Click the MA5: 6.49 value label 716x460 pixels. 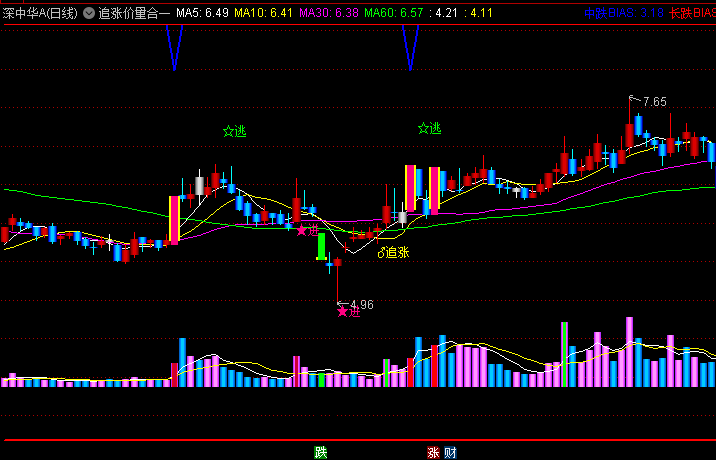[x=202, y=13]
